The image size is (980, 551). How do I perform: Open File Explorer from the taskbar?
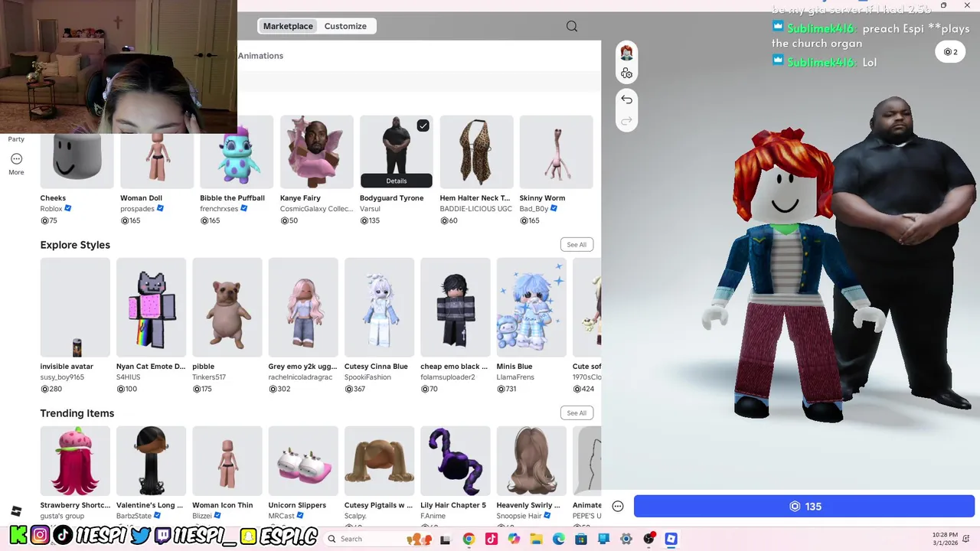click(537, 539)
